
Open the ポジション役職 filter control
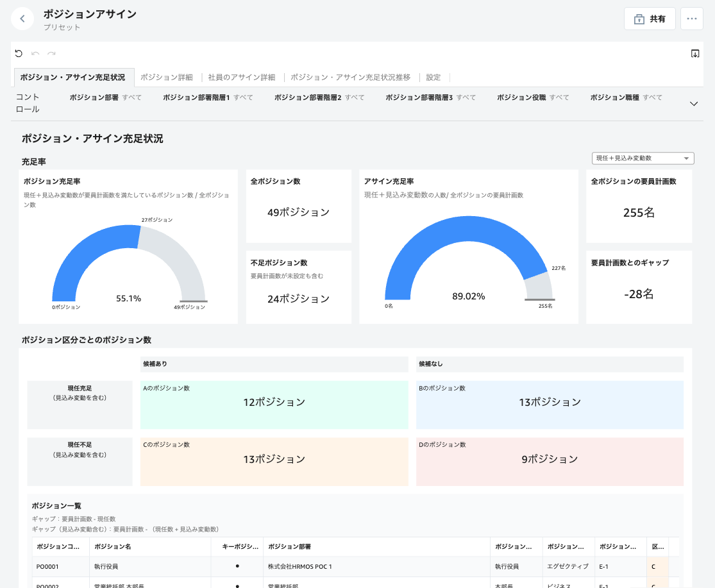[532, 97]
